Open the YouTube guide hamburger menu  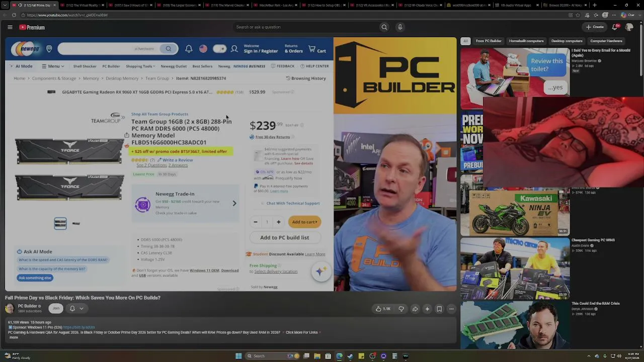[x=10, y=27]
